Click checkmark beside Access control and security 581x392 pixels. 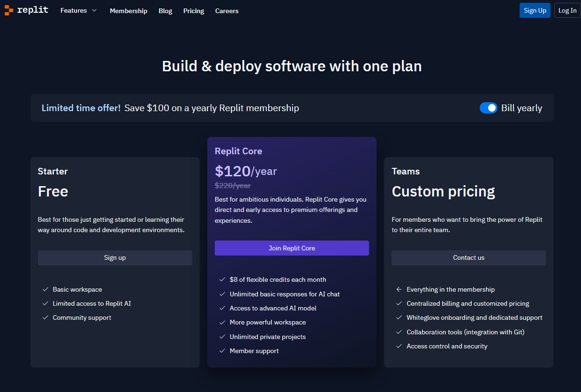coord(399,346)
